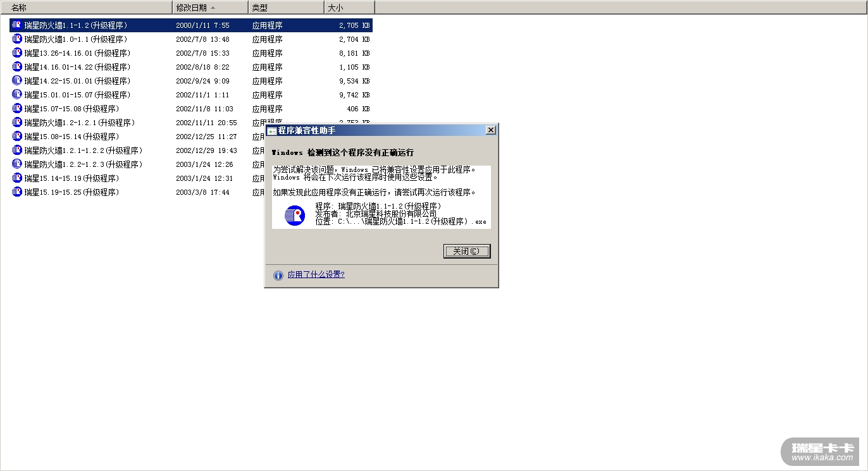Click the 瑞星14.16.01-14.22(升级程序) file icon

coord(17,67)
